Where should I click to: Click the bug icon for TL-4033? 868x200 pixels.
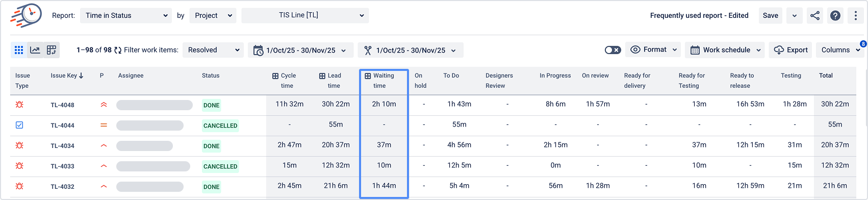pyautogui.click(x=19, y=166)
